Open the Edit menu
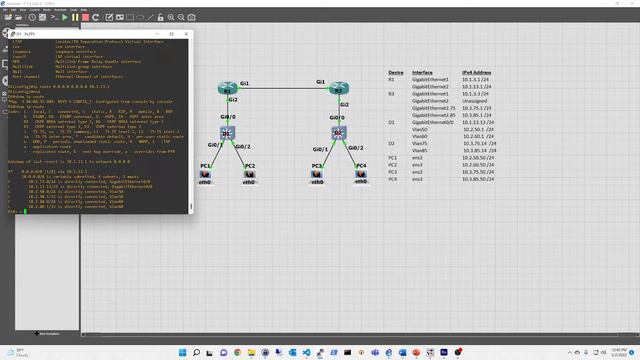The image size is (640, 360). click(13, 10)
